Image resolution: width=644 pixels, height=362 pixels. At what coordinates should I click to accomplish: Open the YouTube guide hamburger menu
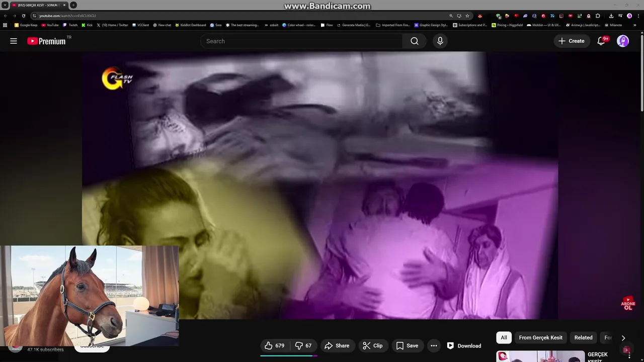(14, 41)
